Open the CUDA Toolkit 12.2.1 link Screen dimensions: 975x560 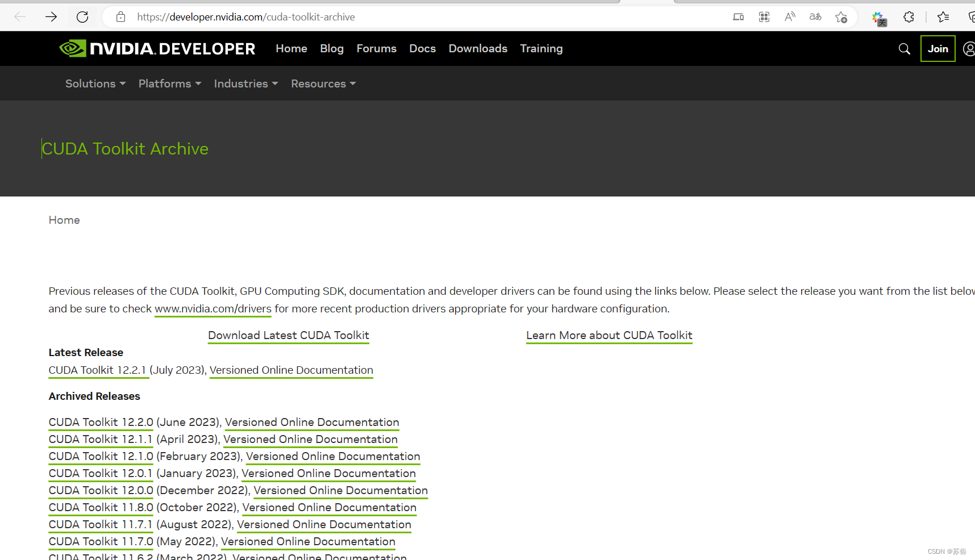click(98, 370)
